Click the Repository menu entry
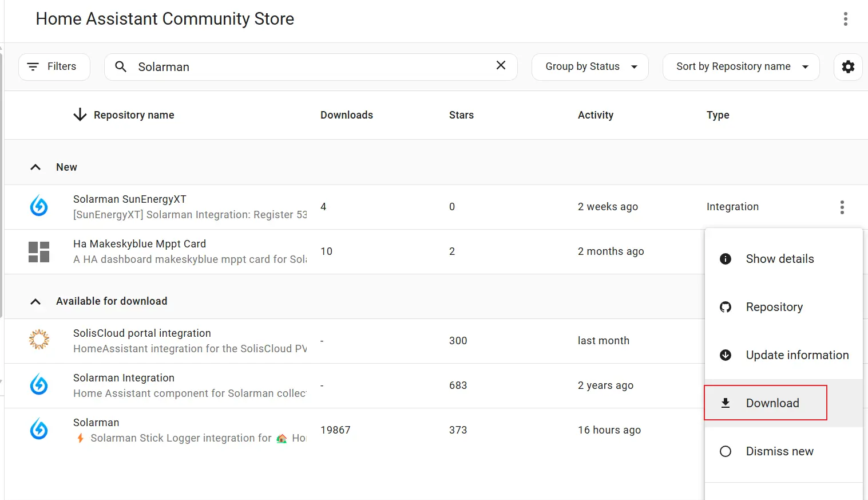Image resolution: width=868 pixels, height=500 pixels. point(774,307)
